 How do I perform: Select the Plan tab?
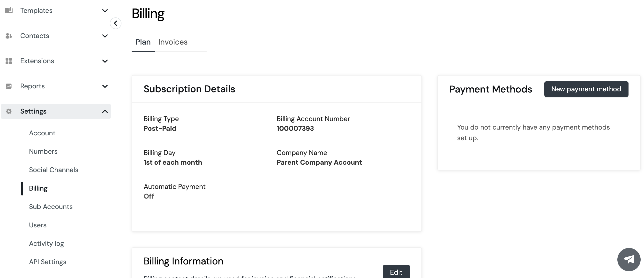(x=143, y=42)
